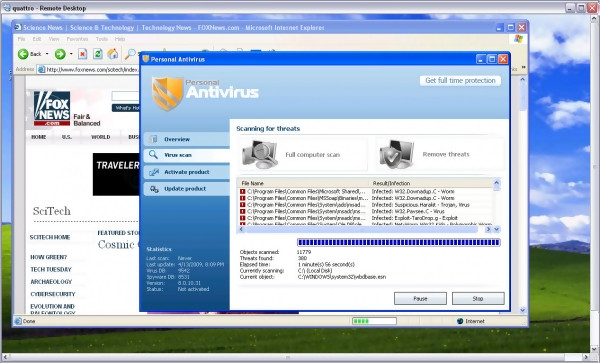
Task: Click the scan progress bar
Action: (x=398, y=242)
